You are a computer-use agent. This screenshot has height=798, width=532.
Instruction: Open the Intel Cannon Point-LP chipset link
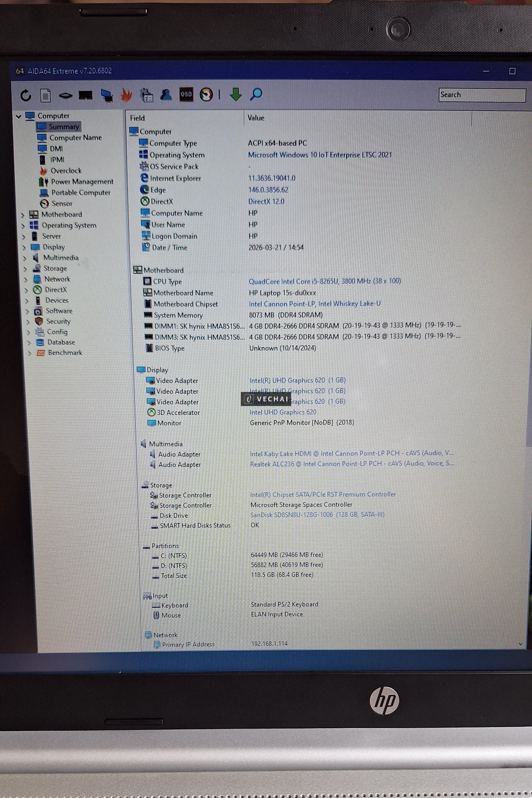point(315,304)
